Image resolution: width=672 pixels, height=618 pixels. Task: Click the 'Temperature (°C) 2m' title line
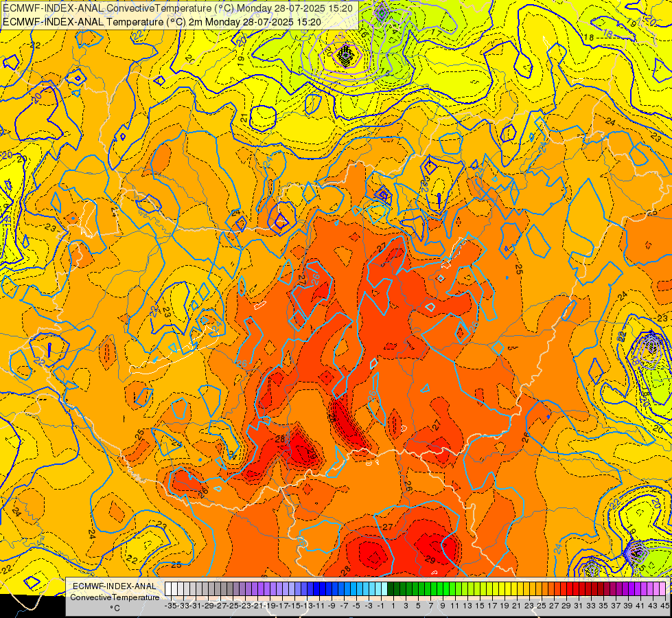161,22
